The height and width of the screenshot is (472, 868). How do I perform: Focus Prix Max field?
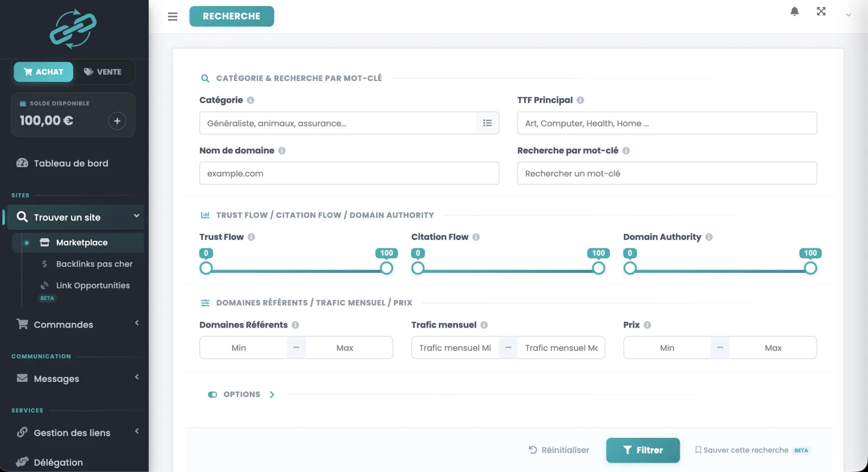[x=773, y=348]
